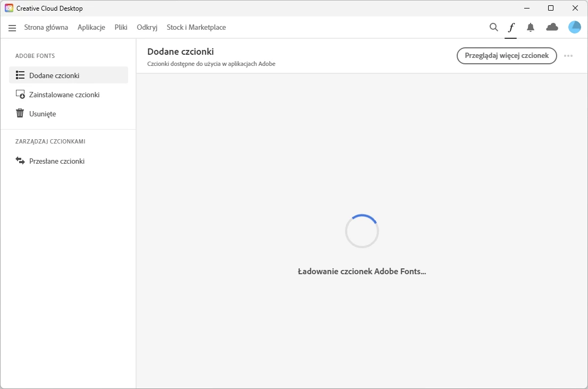Screen dimensions: 588x389
Task: Click the ZARZĄDZAJ CZCIONKAMI section label
Action: [x=51, y=141]
